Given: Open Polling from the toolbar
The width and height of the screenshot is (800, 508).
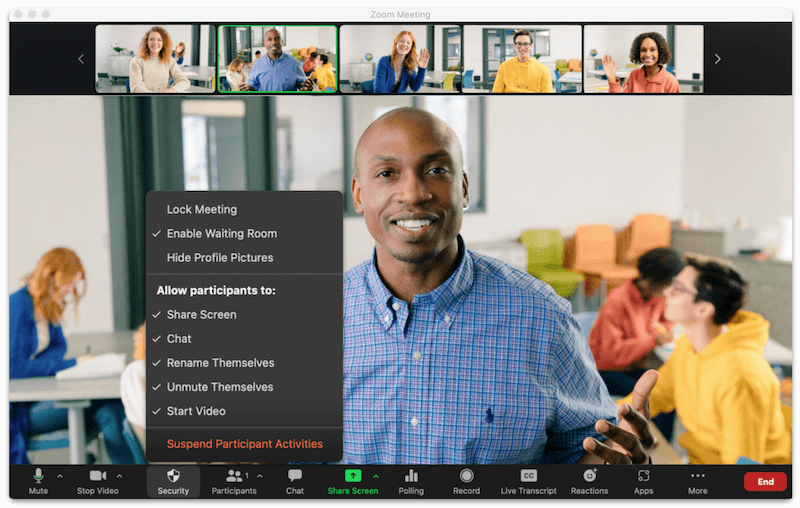Looking at the screenshot, I should click(411, 482).
